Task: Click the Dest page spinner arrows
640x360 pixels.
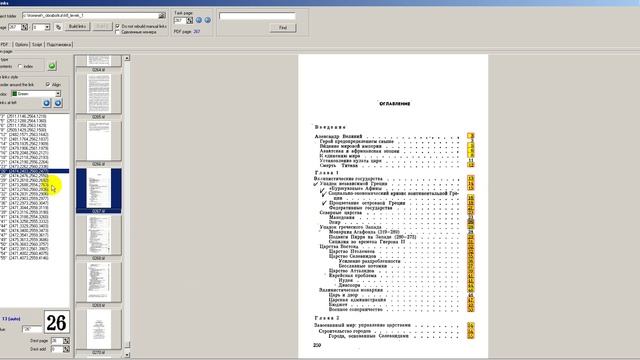Action: click(x=66, y=340)
